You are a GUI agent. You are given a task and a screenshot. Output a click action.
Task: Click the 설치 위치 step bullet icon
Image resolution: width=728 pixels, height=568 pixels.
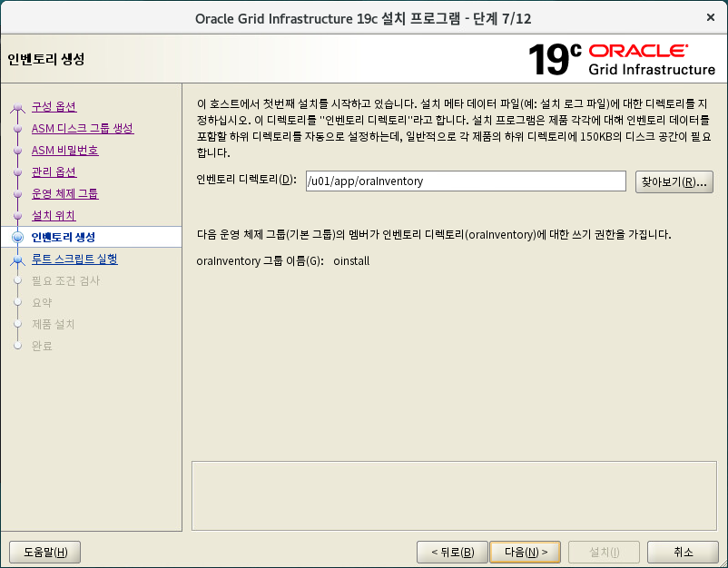click(17, 216)
